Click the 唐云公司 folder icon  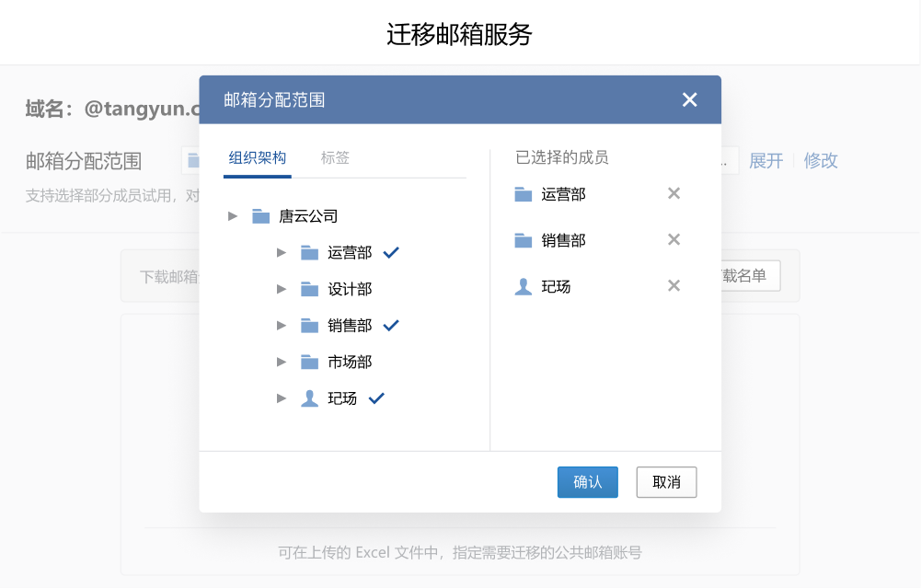[261, 216]
